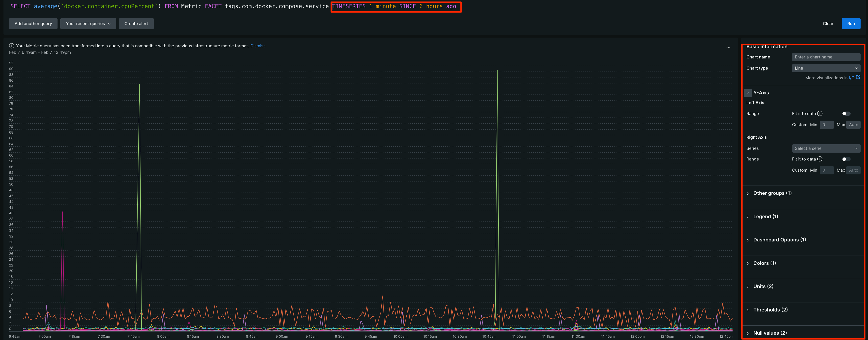868x340 pixels.
Task: Click the average function in the query
Action: (45, 6)
